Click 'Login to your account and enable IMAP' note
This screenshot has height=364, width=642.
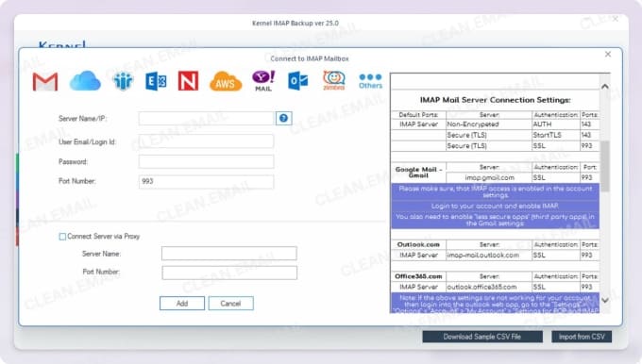[x=495, y=206]
